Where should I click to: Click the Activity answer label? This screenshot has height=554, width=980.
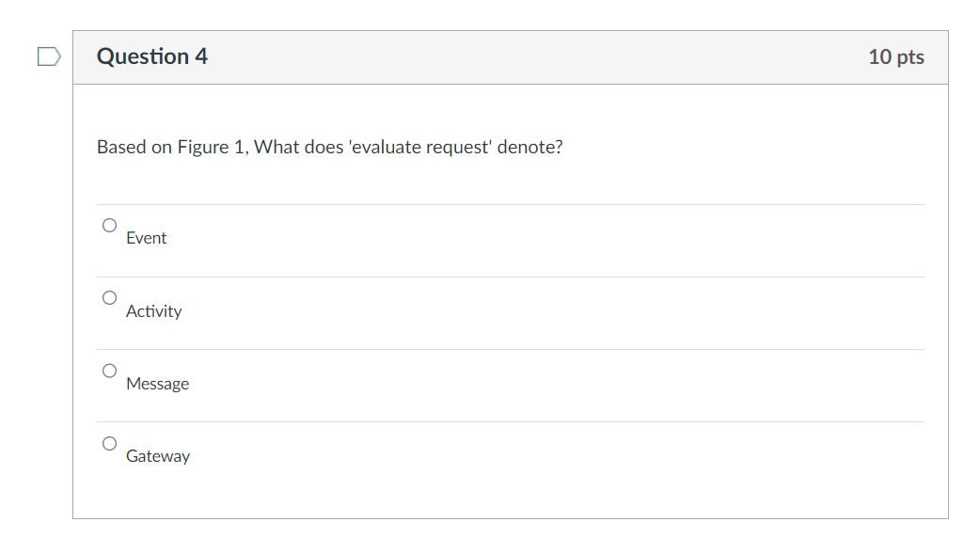154,310
